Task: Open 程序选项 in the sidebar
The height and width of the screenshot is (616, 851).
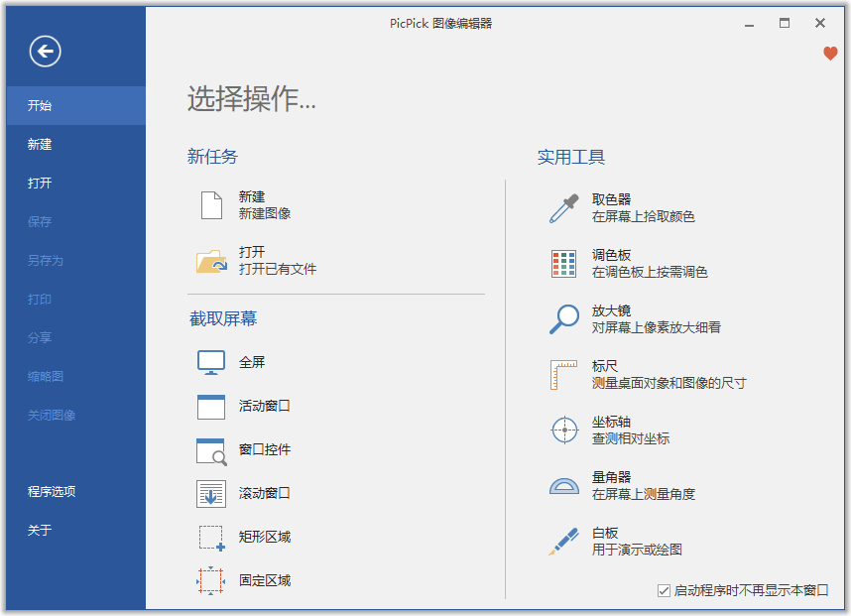Action: click(76, 492)
